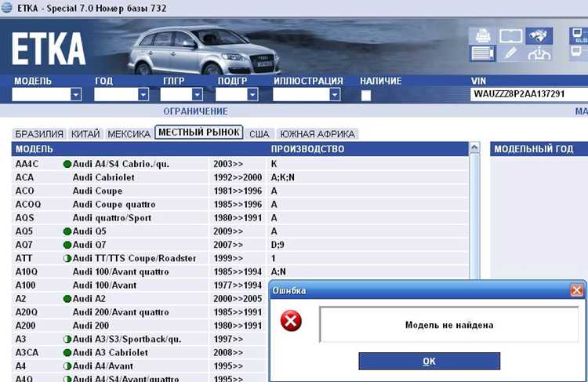Select the pencil edit icon
Screen dimensions: 588x382
[510, 53]
